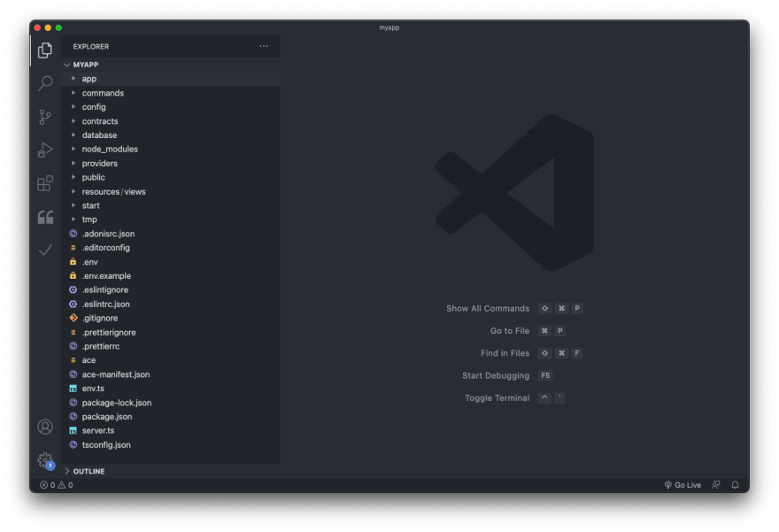Expand the app folder

point(170,79)
